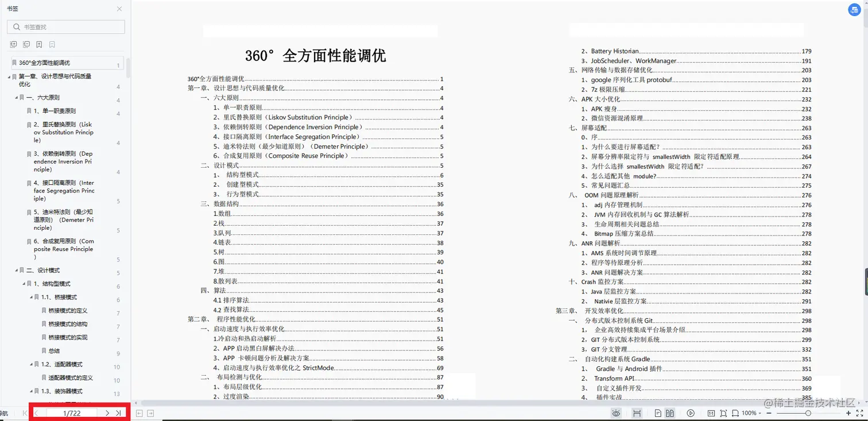Click the zoom slider handle
This screenshot has width=868, height=421.
coord(808,413)
